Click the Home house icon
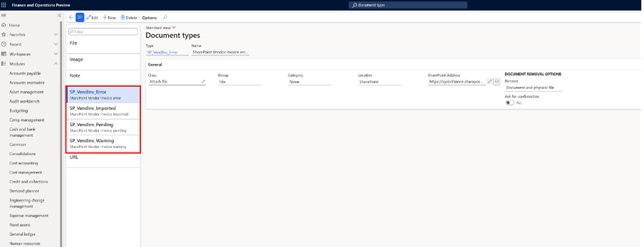This screenshot has width=644, height=247. point(4,25)
